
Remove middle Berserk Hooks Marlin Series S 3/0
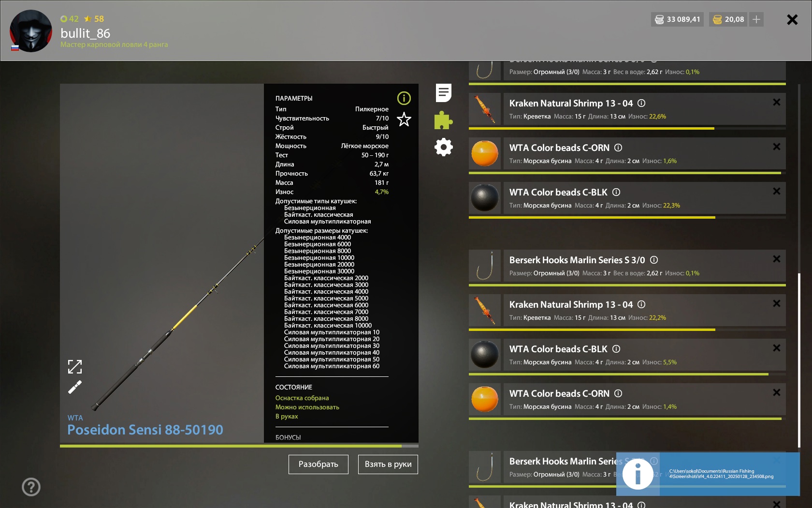click(776, 259)
